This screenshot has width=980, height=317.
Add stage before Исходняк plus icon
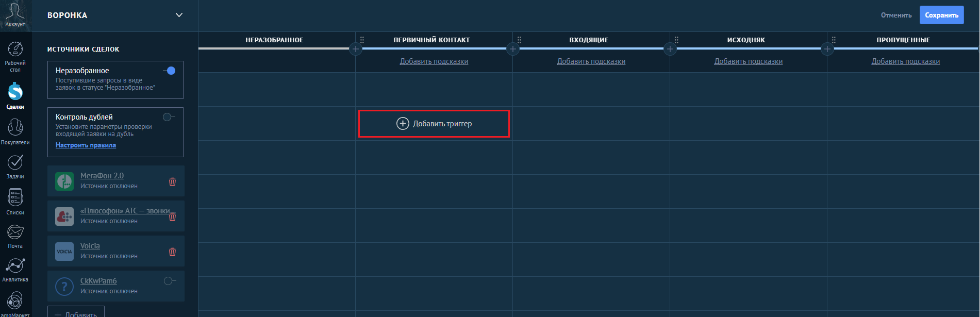tap(670, 49)
